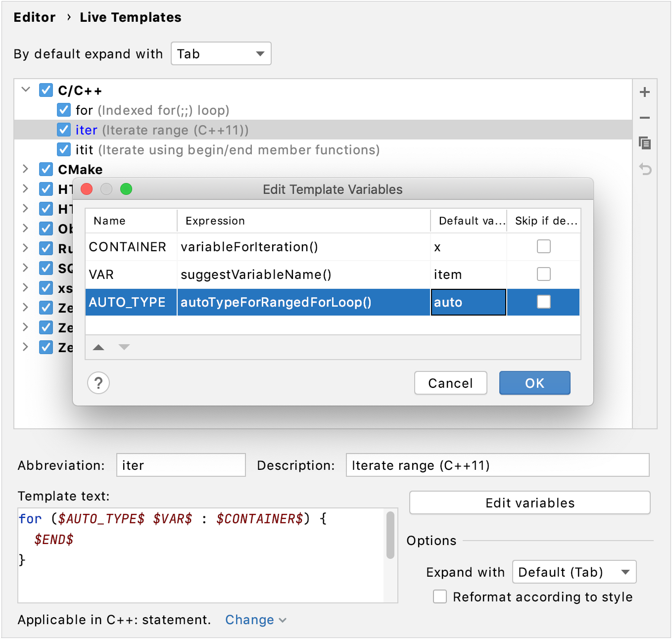
Task: Uncheck the for template checkbox
Action: [64, 110]
